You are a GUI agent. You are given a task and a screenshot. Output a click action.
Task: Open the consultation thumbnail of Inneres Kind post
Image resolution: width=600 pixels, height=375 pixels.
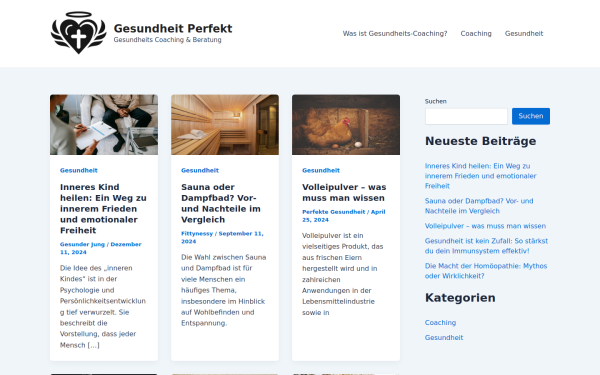104,125
